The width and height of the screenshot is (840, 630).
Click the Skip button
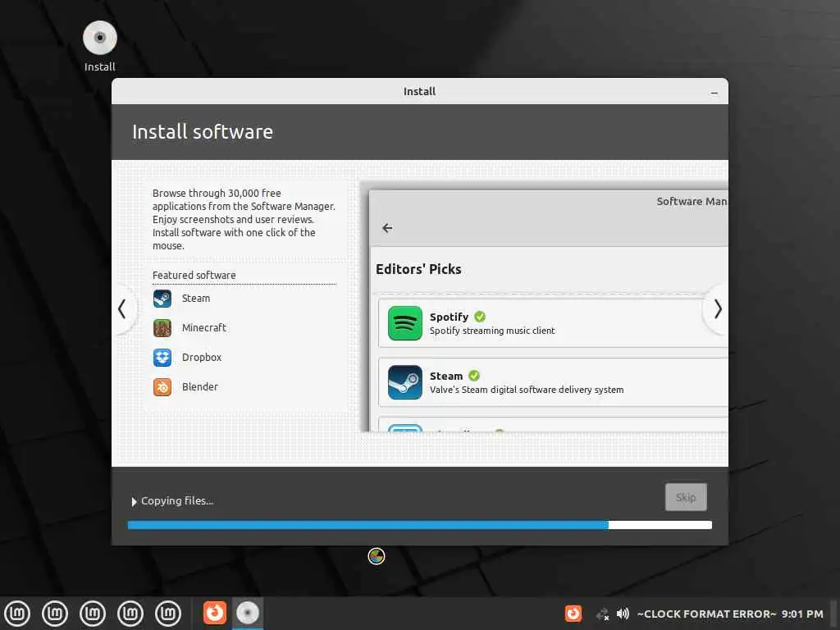(686, 497)
